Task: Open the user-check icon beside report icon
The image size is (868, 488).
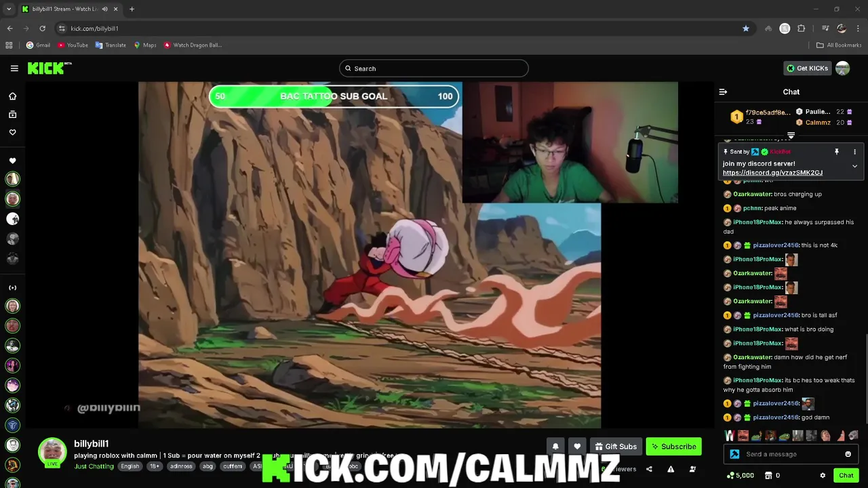Action: (x=692, y=469)
